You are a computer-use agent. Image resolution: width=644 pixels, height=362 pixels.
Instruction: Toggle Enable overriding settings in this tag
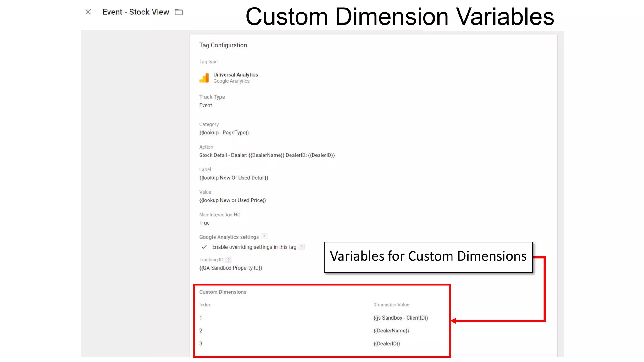click(x=204, y=247)
